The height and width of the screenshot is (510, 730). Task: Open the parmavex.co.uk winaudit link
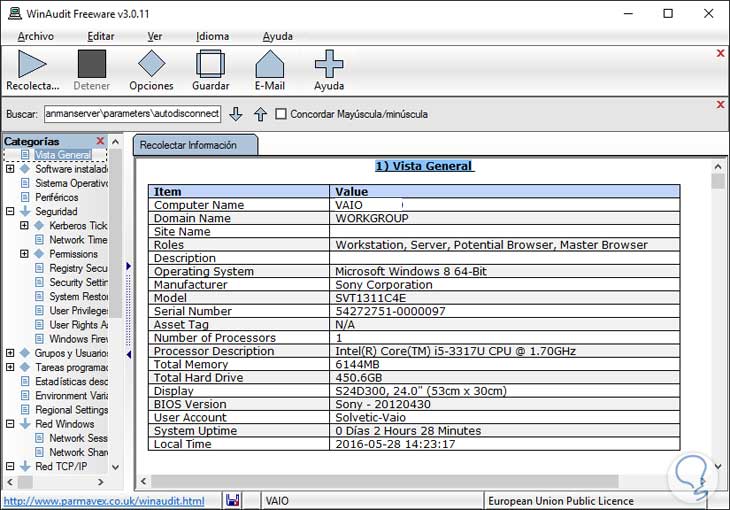click(104, 500)
